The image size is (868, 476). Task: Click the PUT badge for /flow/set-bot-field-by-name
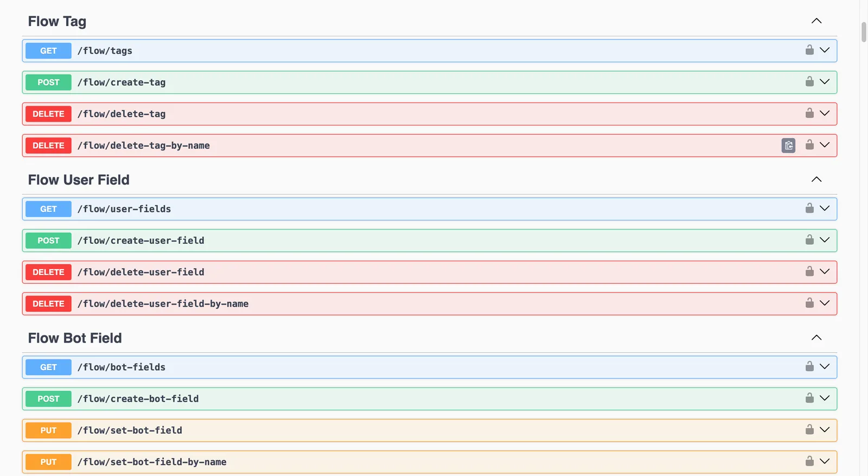(x=48, y=462)
